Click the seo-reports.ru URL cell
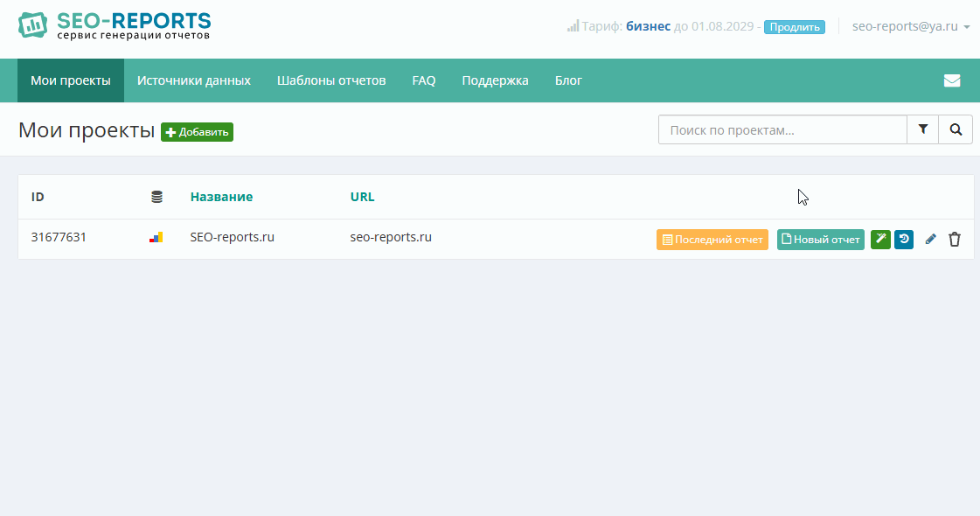 [391, 237]
